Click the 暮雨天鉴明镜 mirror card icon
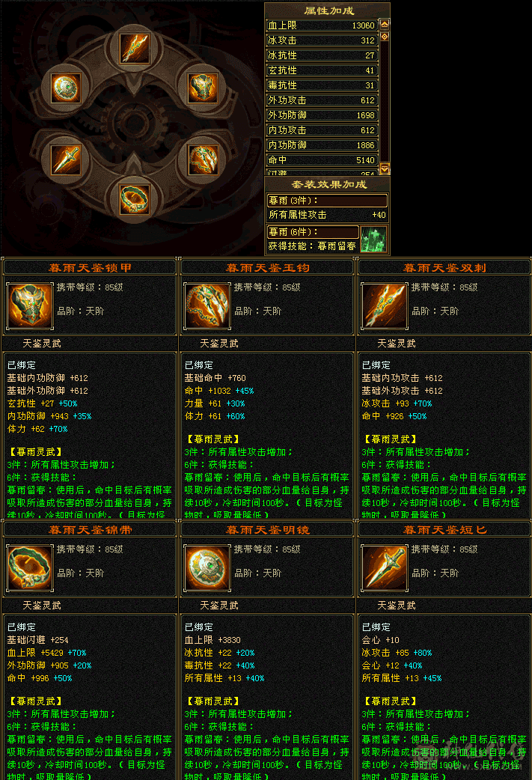This screenshot has height=780, width=532. point(207,568)
